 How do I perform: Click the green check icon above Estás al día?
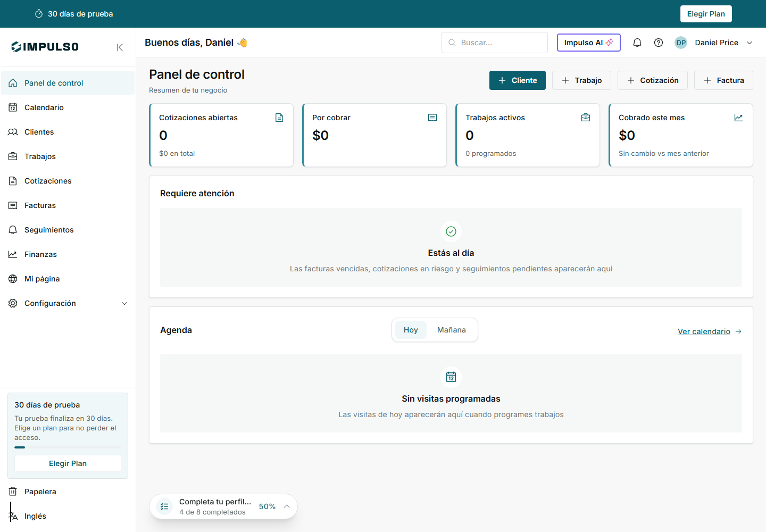(x=451, y=231)
